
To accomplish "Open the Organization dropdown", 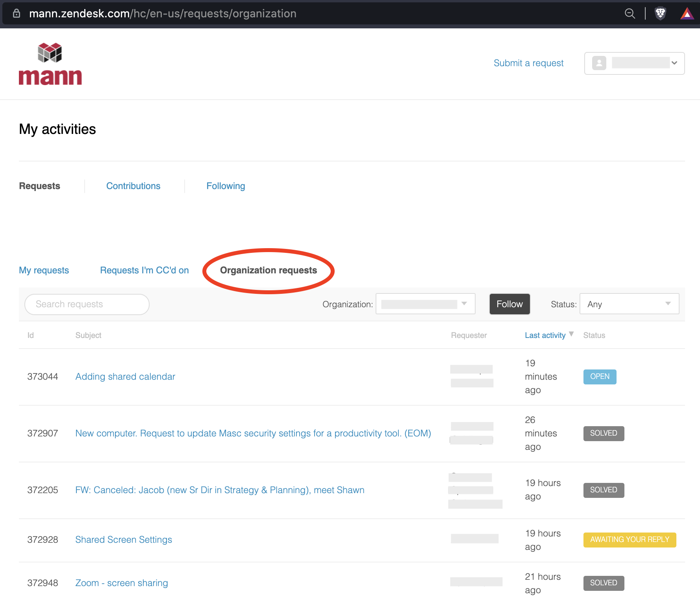I will (425, 304).
